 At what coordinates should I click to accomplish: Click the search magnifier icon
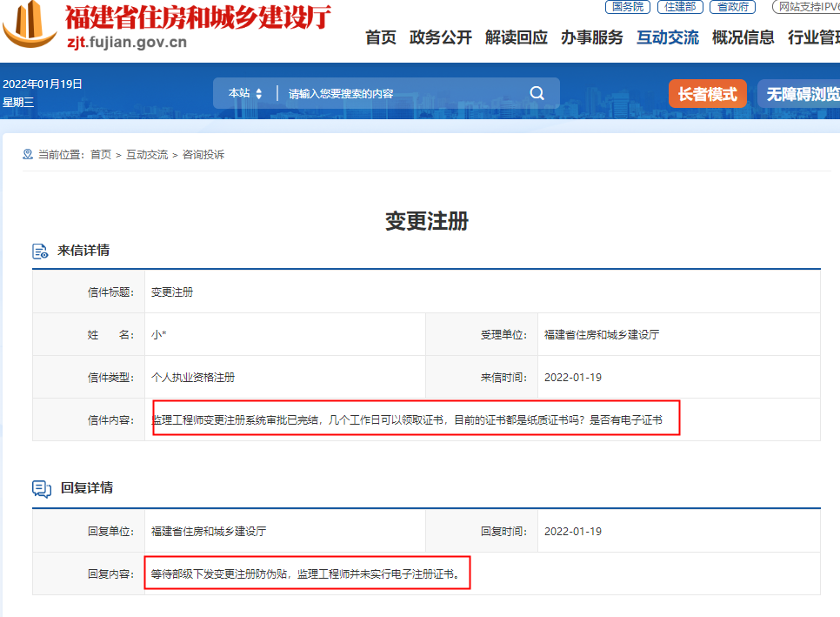(x=537, y=92)
